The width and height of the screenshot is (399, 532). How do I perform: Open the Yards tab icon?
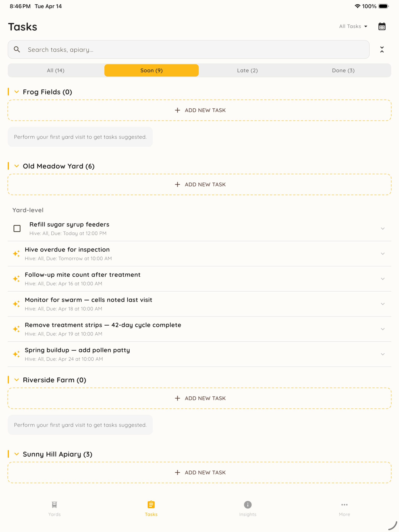54,505
